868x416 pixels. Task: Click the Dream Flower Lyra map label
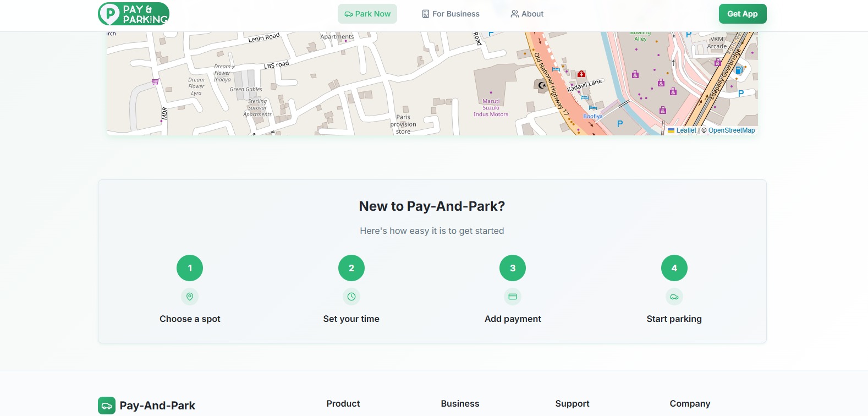(196, 86)
